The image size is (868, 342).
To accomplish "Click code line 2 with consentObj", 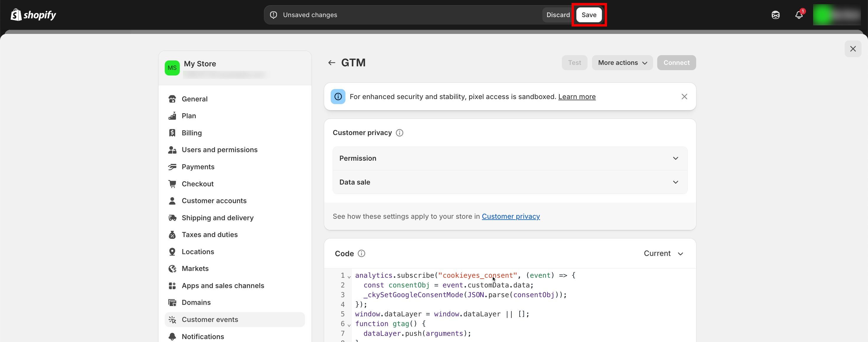I will 448,285.
